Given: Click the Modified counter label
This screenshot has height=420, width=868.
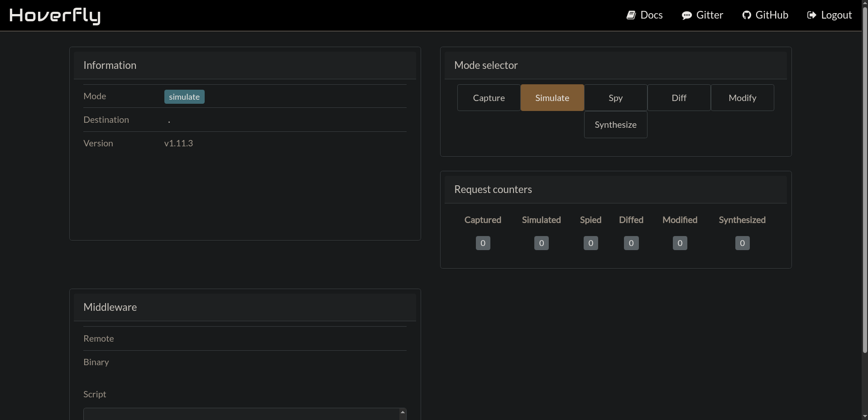Looking at the screenshot, I should coord(680,220).
